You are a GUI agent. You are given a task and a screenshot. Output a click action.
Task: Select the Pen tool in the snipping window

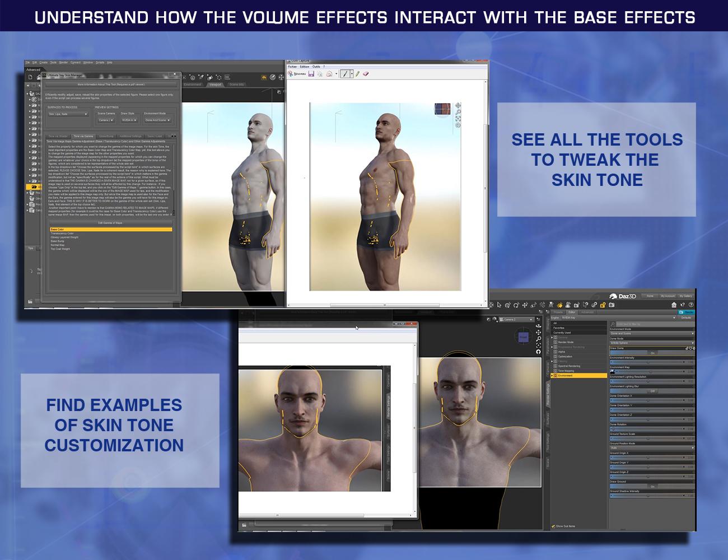click(345, 74)
